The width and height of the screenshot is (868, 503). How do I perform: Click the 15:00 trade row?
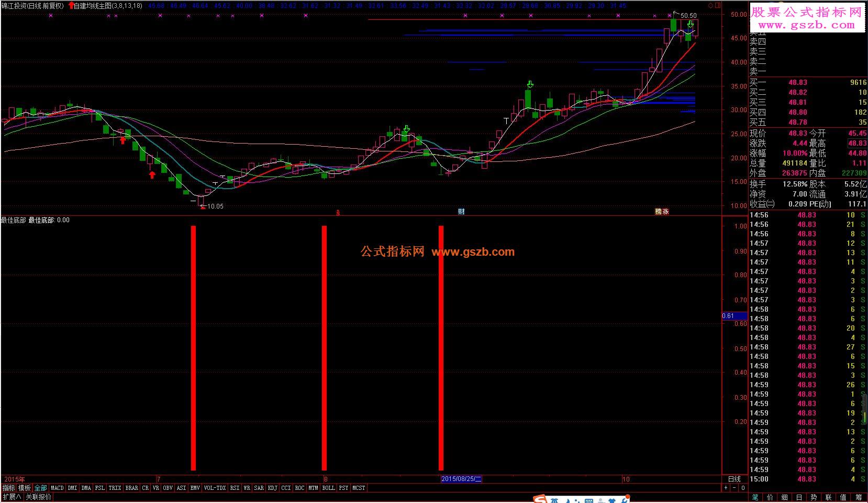point(808,479)
